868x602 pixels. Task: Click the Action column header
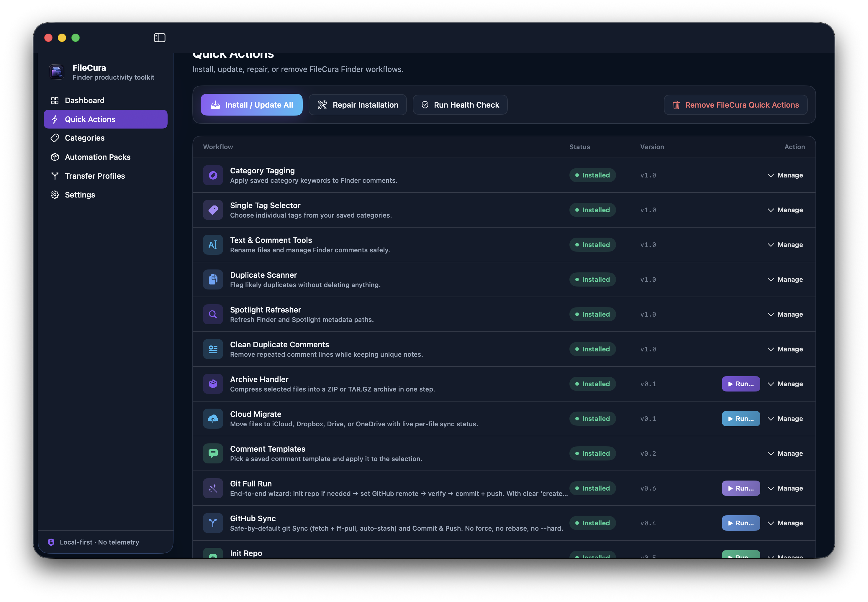coord(795,147)
